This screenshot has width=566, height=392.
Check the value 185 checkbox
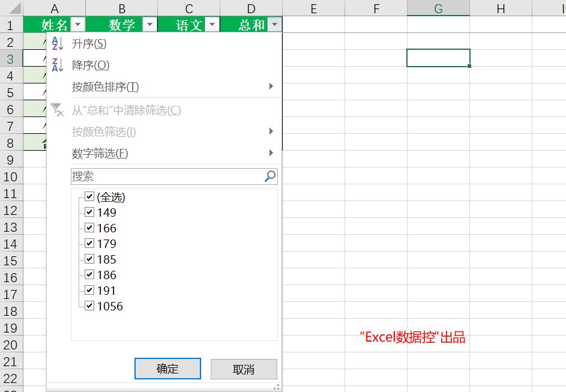point(89,259)
